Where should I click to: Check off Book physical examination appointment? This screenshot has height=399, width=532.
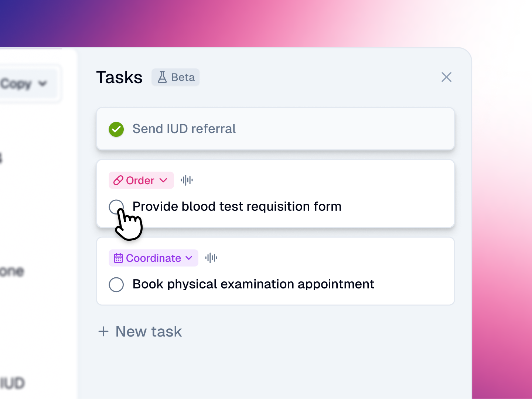pos(116,284)
